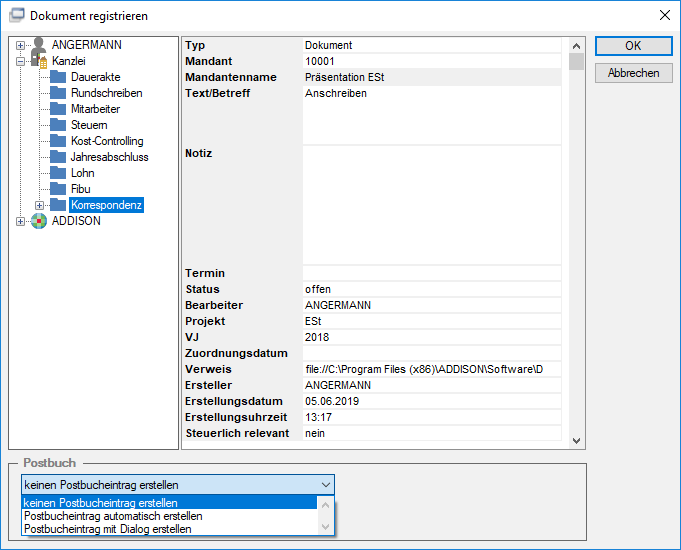681x550 pixels.
Task: Expand the ANGERMANN tree node
Action: 20,45
